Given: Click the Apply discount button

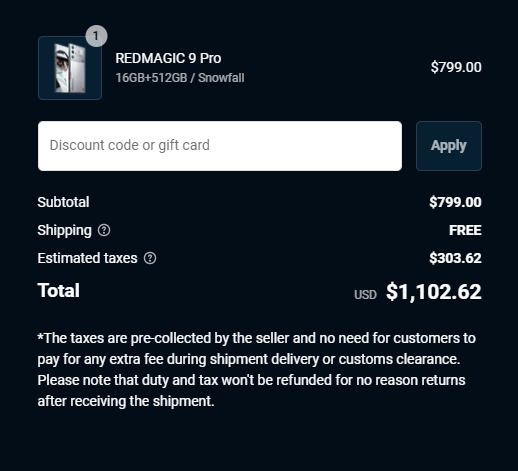Looking at the screenshot, I should point(449,146).
